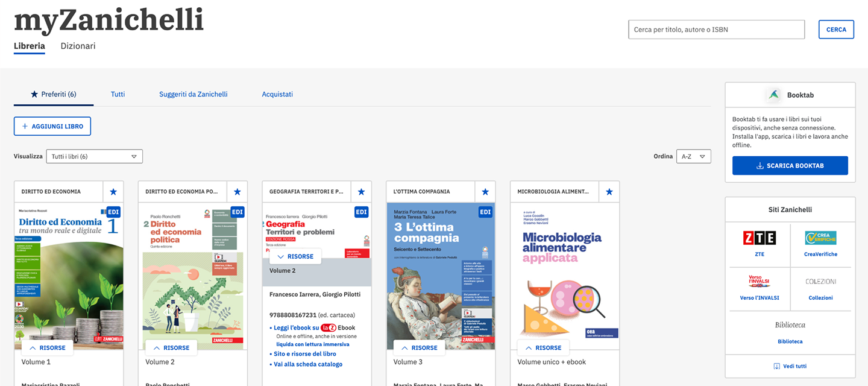Click EDI badge on L'ottima compagnia cover
This screenshot has width=868, height=386.
(485, 212)
